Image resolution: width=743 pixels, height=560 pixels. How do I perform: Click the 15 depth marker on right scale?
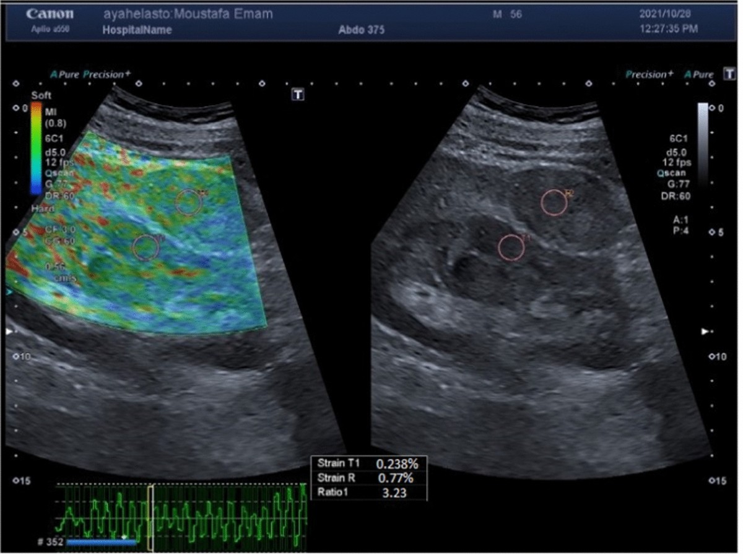(716, 481)
